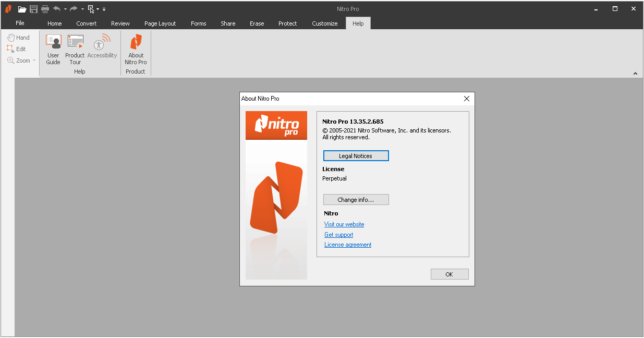Viewport: 644px width, 338px height.
Task: Open the Redo history dropdown arrow
Action: (82, 9)
